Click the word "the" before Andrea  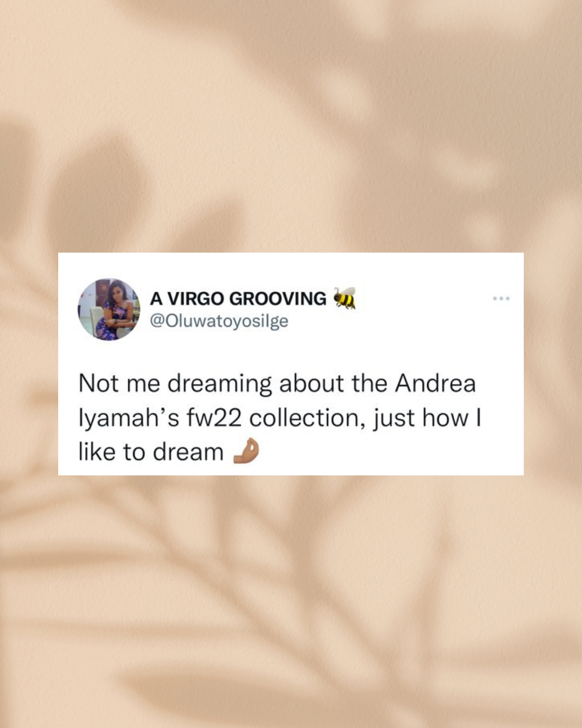pyautogui.click(x=370, y=383)
